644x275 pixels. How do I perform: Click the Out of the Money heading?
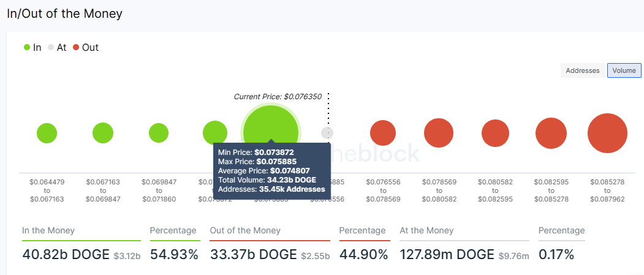click(245, 230)
